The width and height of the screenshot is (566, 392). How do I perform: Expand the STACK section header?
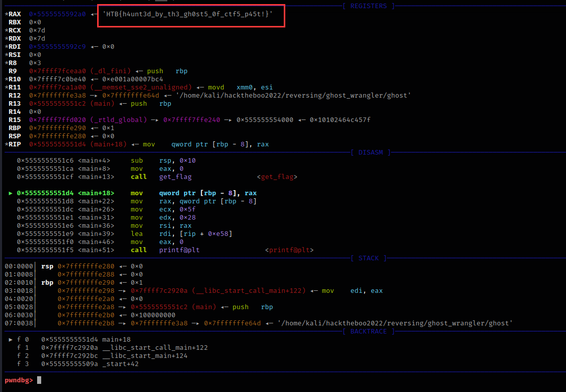pyautogui.click(x=368, y=258)
